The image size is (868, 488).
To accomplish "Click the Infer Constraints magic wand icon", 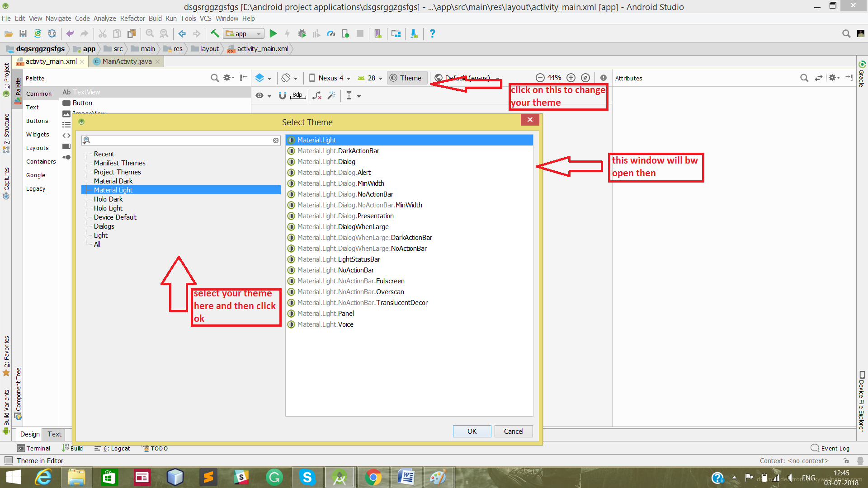I will (332, 95).
